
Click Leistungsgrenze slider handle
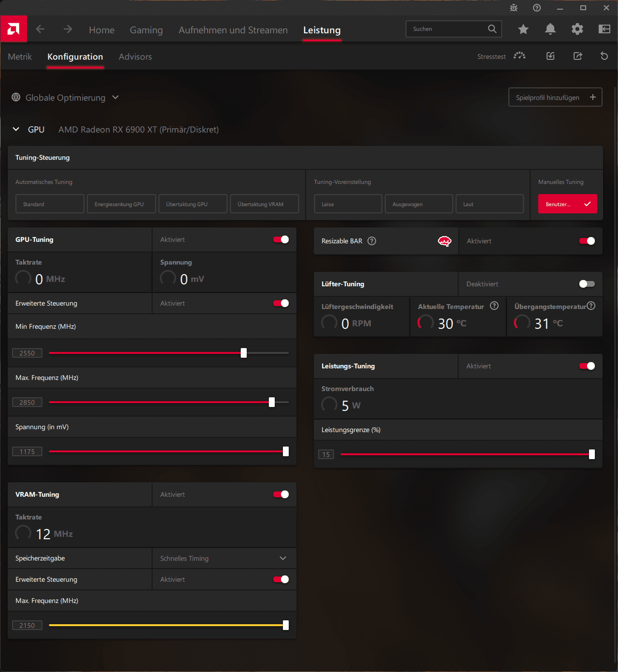coord(592,454)
